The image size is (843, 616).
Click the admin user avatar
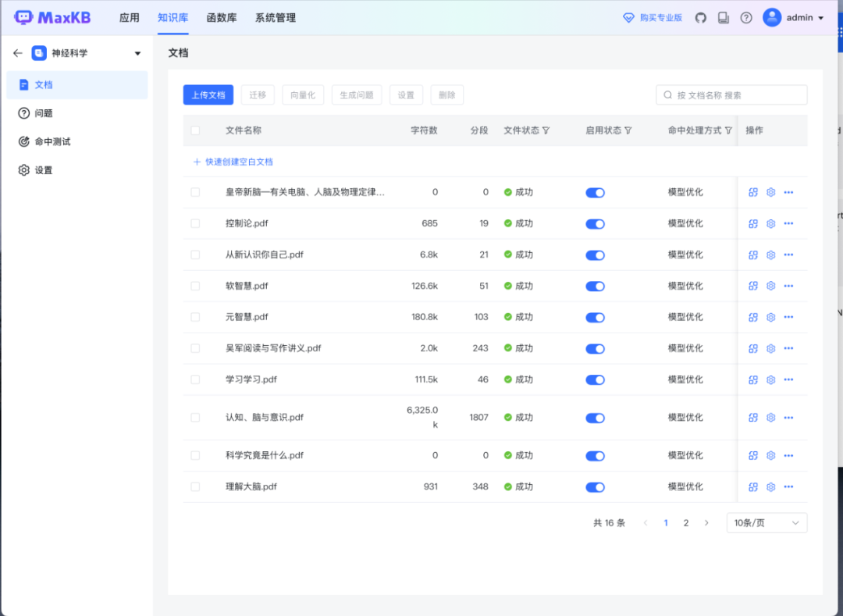(x=772, y=18)
